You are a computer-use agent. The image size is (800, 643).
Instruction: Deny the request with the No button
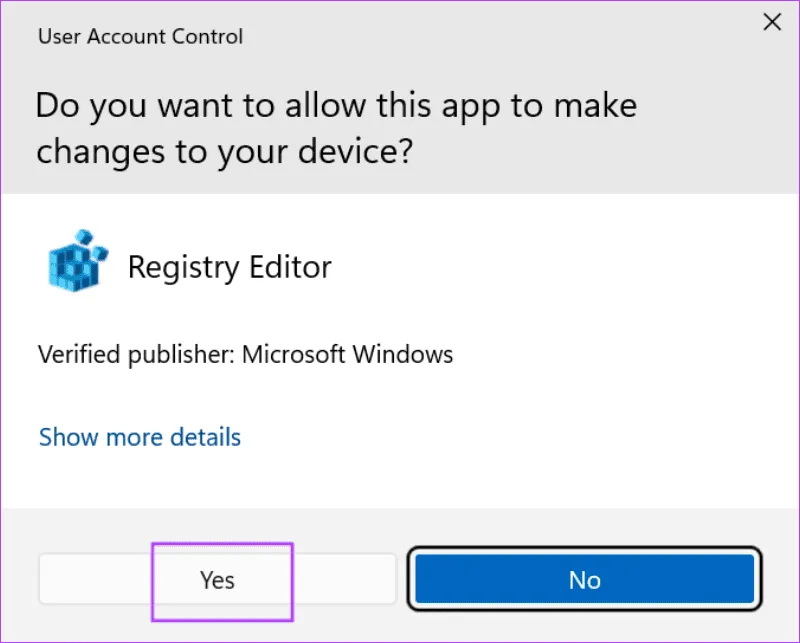point(584,580)
